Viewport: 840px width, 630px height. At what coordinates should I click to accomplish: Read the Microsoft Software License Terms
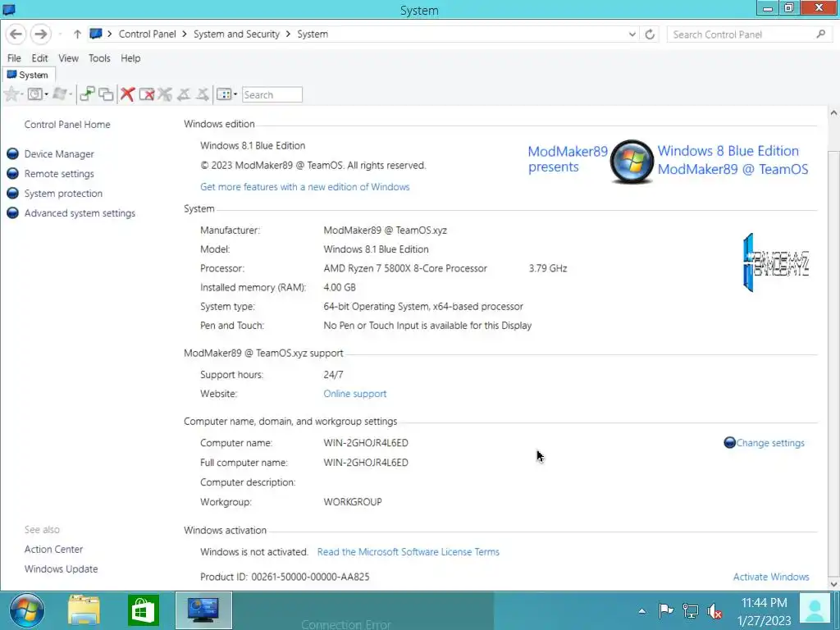click(409, 552)
